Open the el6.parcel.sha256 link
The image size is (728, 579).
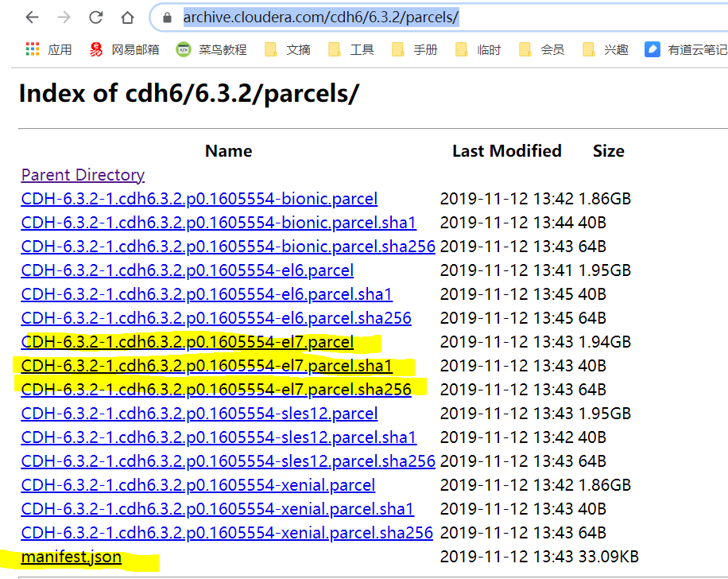216,318
